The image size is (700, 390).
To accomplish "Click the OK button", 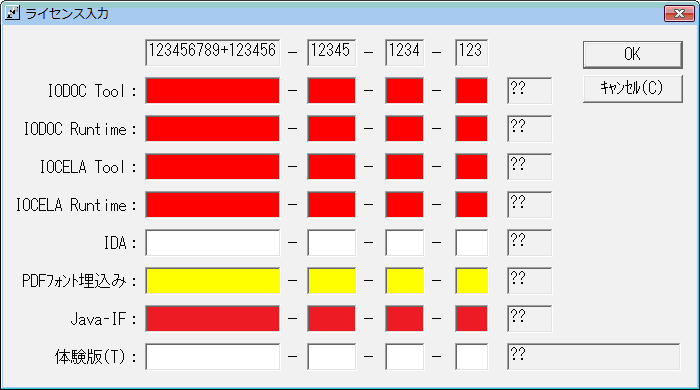I will [x=633, y=54].
